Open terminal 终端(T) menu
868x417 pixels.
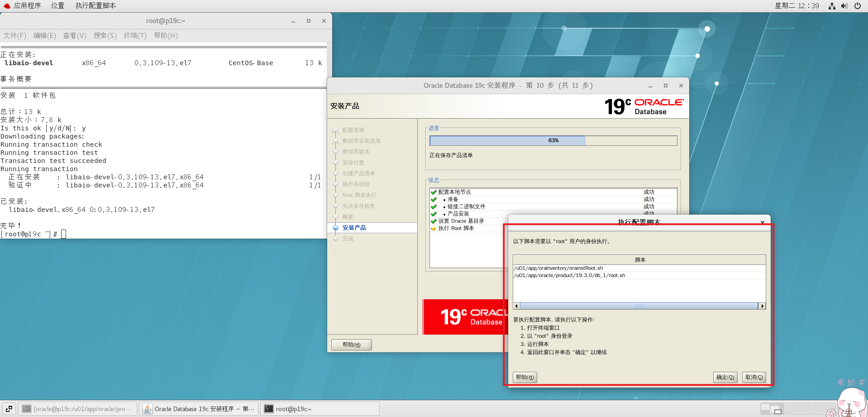pyautogui.click(x=135, y=35)
